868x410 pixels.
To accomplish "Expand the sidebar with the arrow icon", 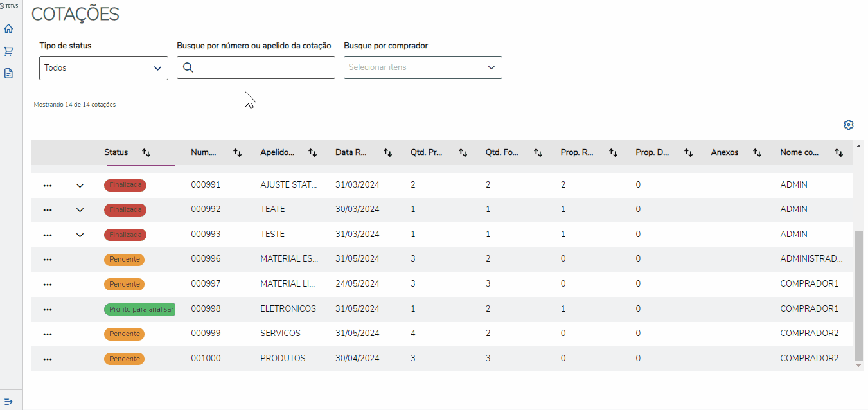I will pos(8,401).
